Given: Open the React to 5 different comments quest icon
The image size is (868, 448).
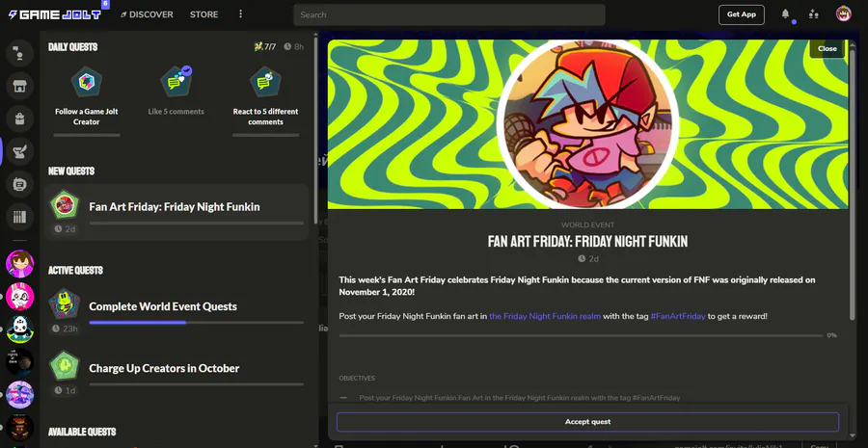Looking at the screenshot, I should [265, 83].
